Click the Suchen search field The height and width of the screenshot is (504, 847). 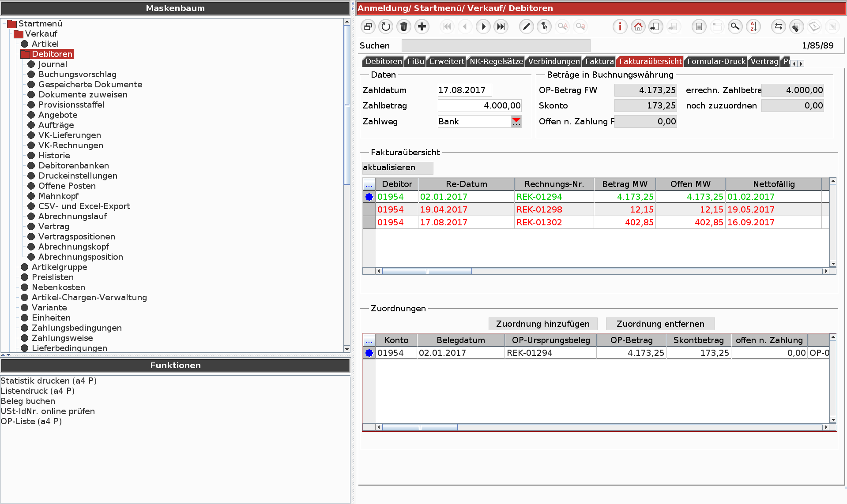[496, 45]
